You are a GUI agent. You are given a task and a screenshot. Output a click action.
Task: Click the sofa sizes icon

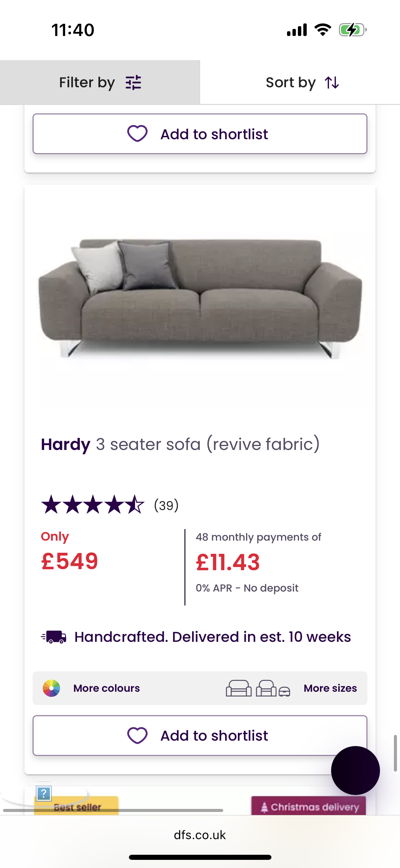click(x=258, y=688)
